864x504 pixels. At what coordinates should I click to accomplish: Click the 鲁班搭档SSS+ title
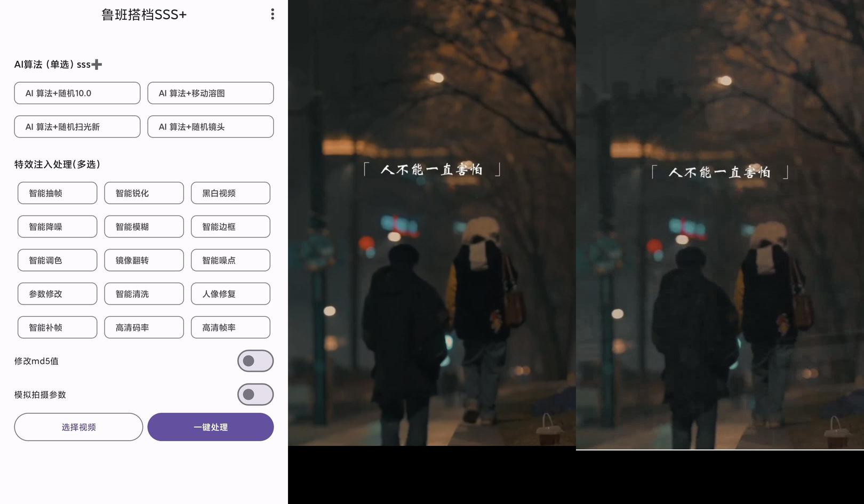144,14
